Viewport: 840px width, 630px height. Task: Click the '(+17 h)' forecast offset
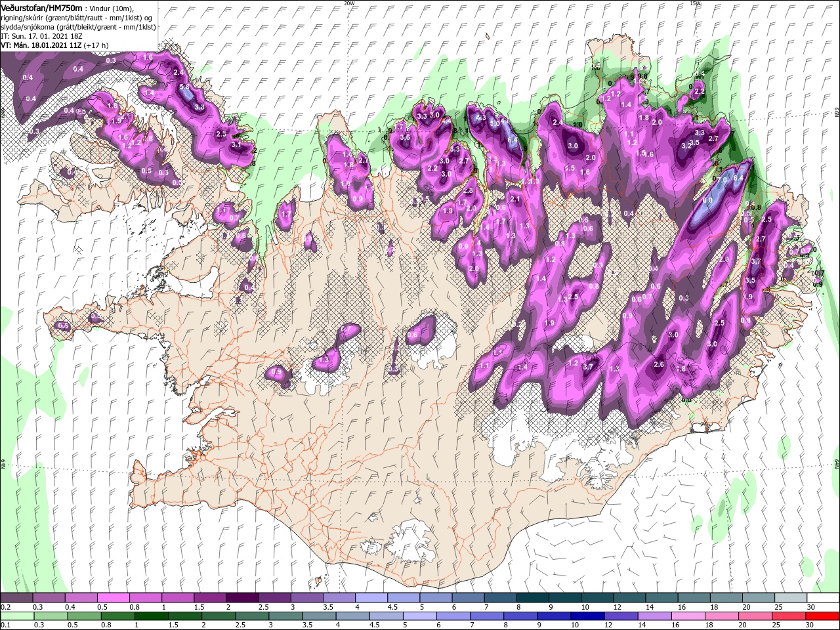(x=96, y=45)
